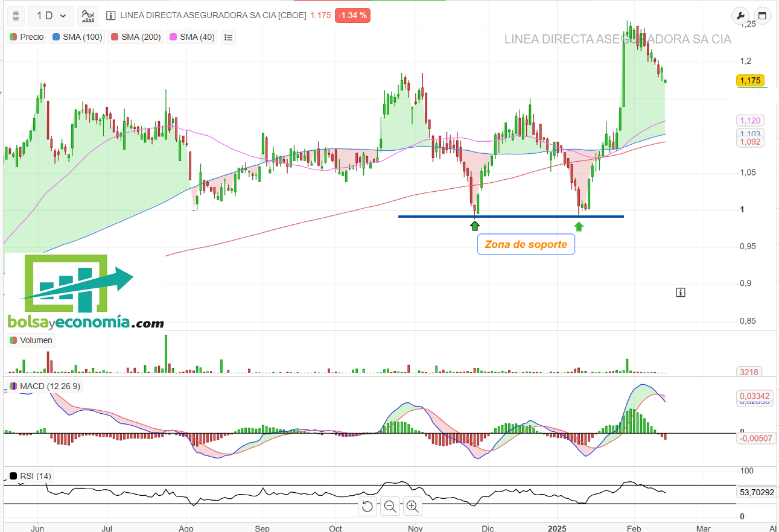
Task: Toggle the MACD (12 26 9) legend
Action: pos(45,386)
